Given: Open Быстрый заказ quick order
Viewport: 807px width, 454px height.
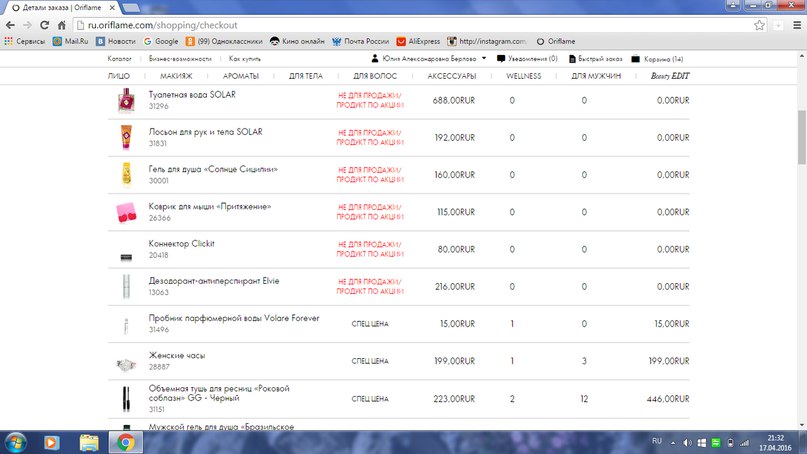Looking at the screenshot, I should [x=595, y=59].
